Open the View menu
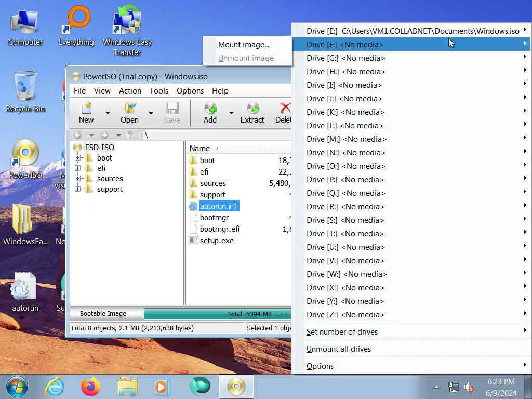The width and height of the screenshot is (532, 399). coord(102,91)
